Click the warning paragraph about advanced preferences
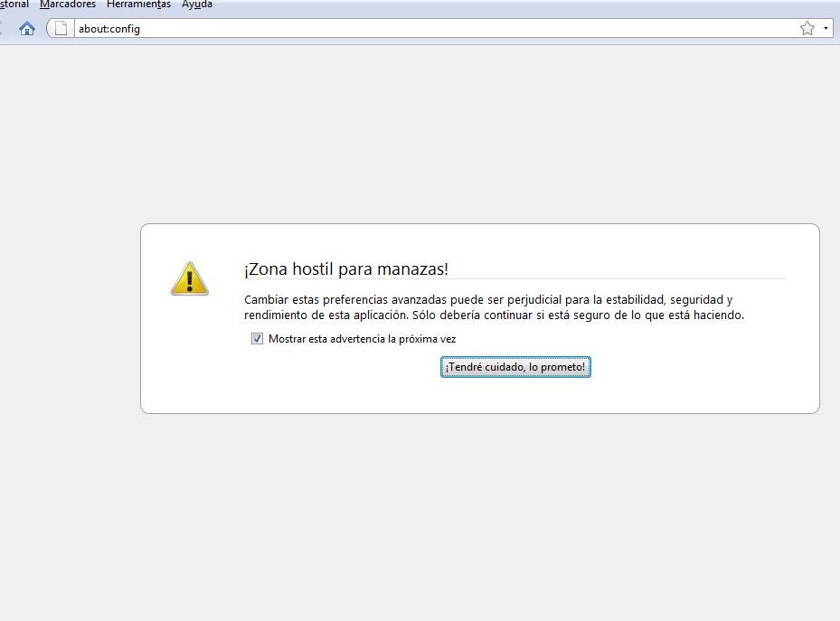The height and width of the screenshot is (621, 840). 494,307
